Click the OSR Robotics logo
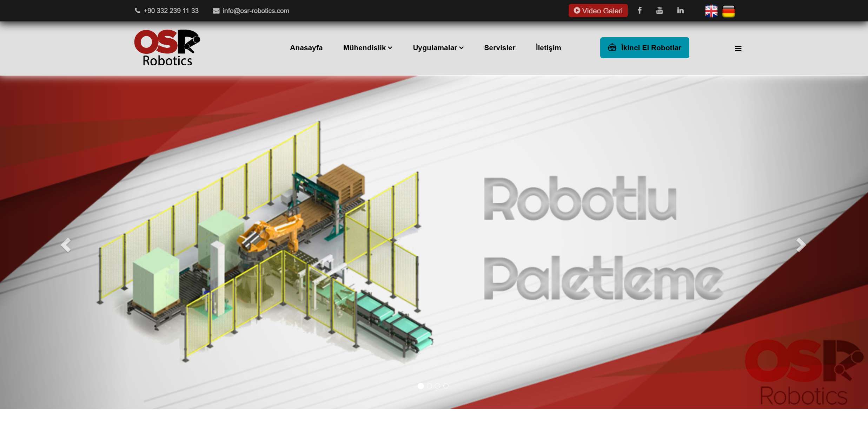This screenshot has width=868, height=424. coord(167,47)
